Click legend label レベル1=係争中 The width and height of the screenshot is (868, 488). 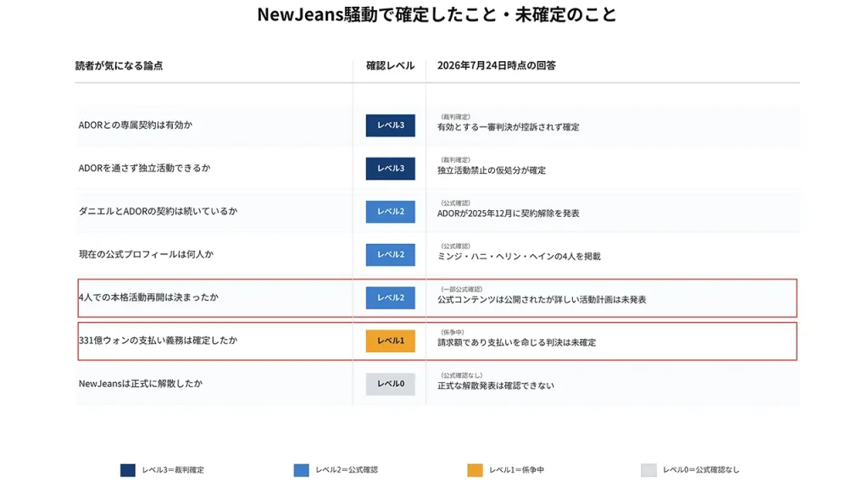516,470
